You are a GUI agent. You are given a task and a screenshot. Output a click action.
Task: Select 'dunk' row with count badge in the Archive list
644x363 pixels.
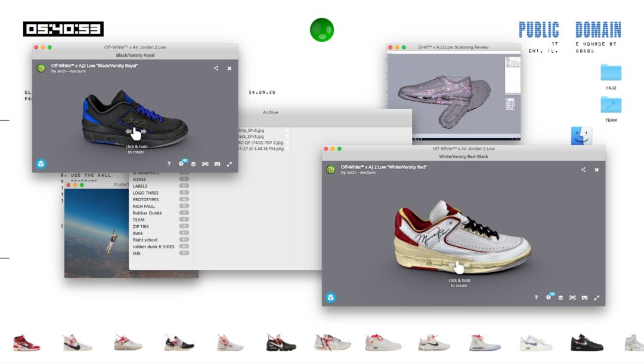160,233
